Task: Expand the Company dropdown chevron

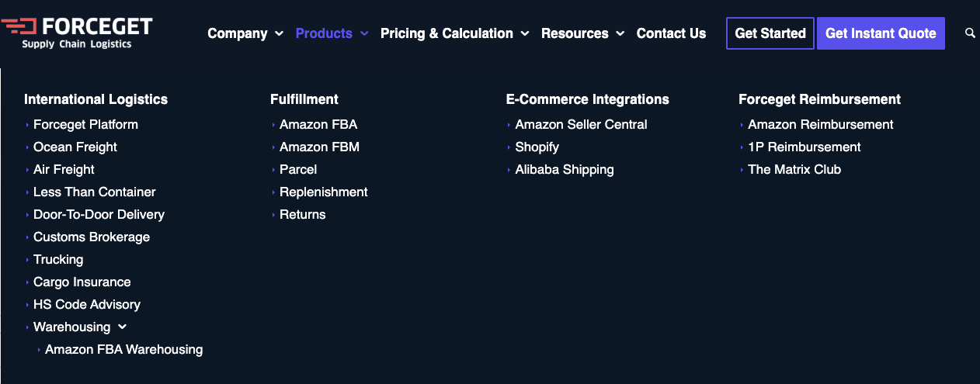Action: coord(280,34)
